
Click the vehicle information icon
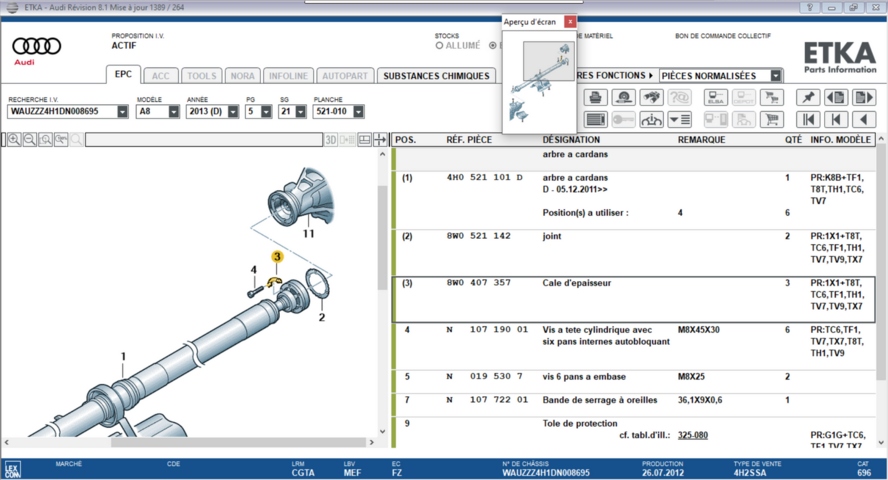pos(651,119)
